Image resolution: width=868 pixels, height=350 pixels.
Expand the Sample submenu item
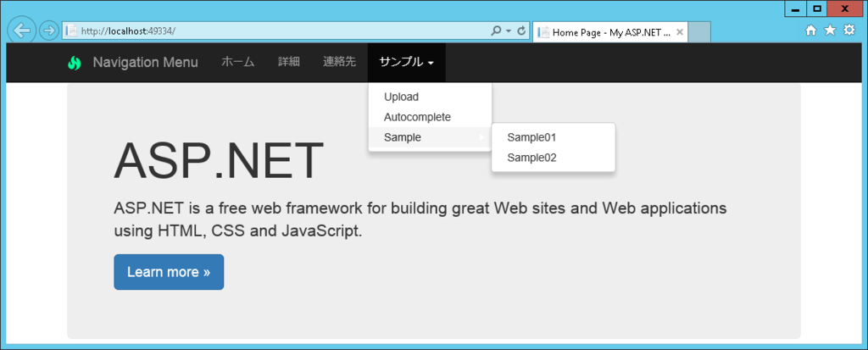tap(430, 138)
